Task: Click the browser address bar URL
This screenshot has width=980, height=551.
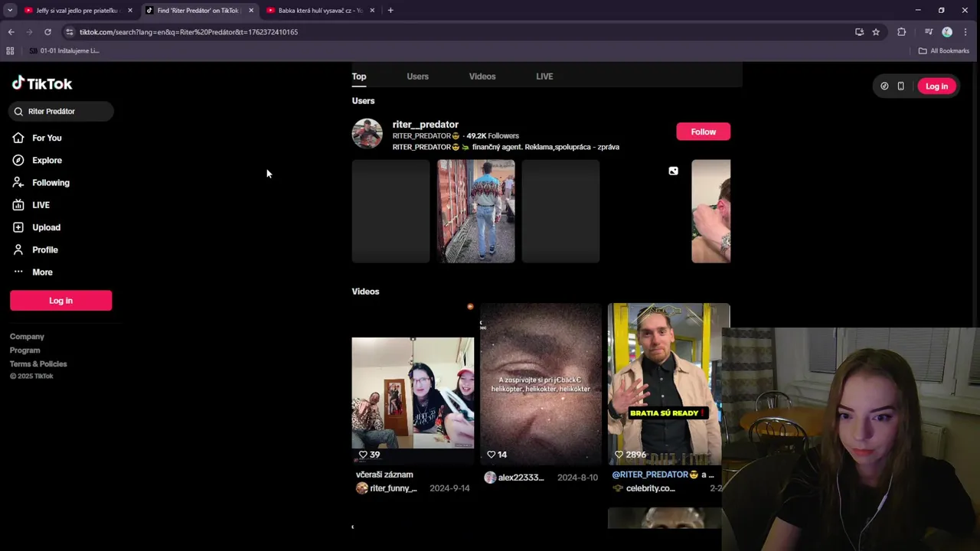Action: click(x=188, y=32)
